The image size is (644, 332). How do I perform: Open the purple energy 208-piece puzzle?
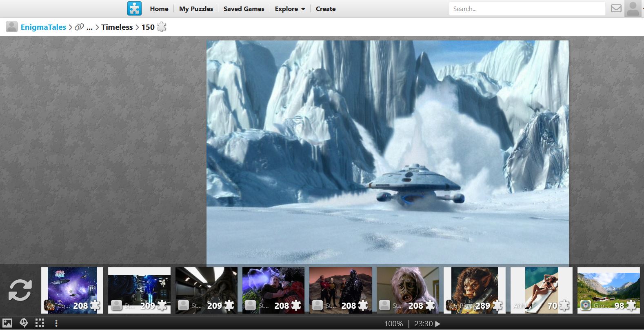click(273, 290)
